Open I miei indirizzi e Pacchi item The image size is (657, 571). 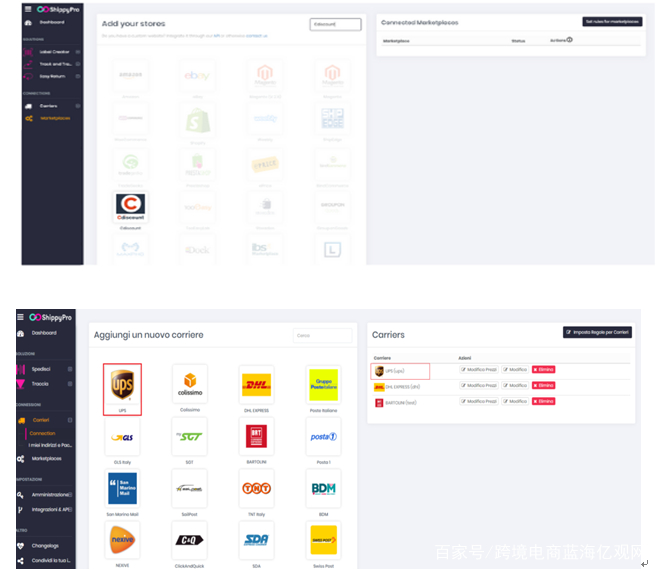[50, 445]
